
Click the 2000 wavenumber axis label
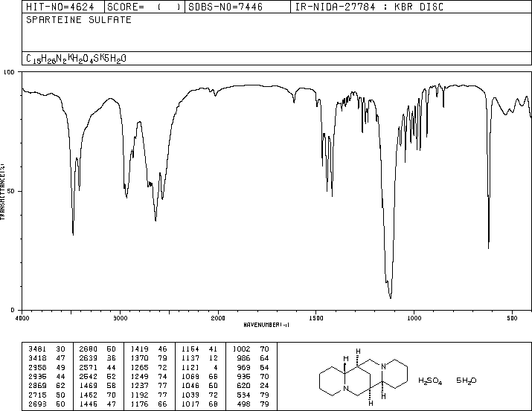point(218,318)
